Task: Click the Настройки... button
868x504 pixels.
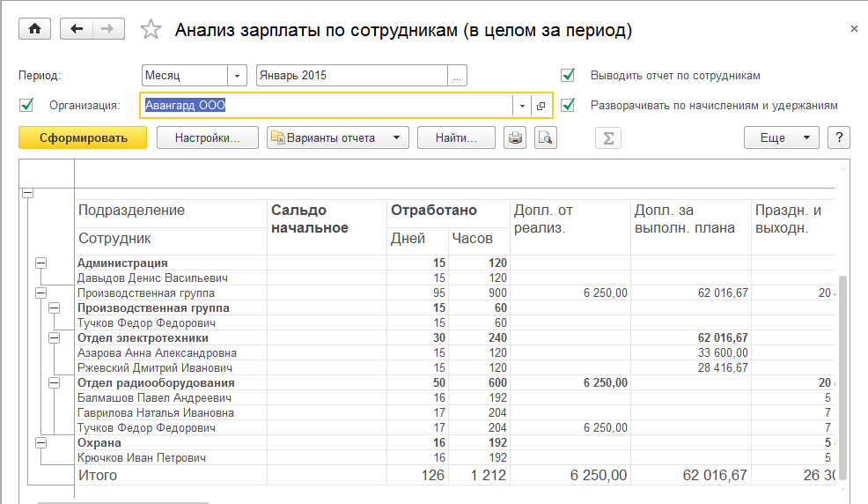Action: [x=208, y=137]
